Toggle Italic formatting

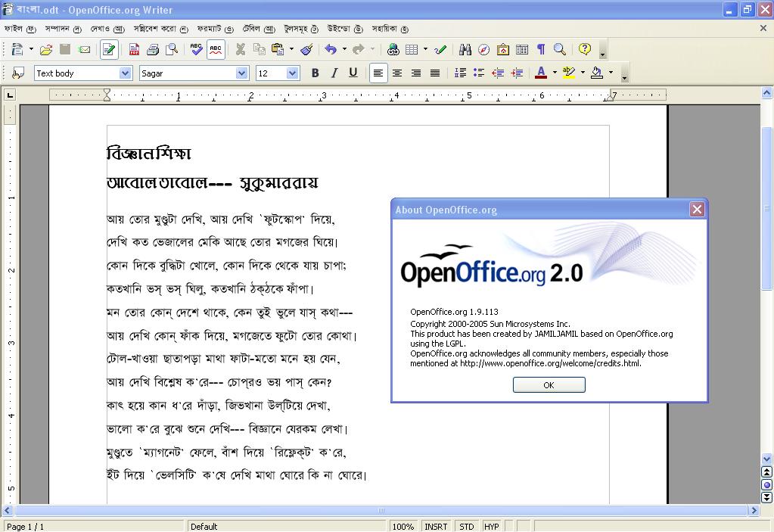[334, 73]
